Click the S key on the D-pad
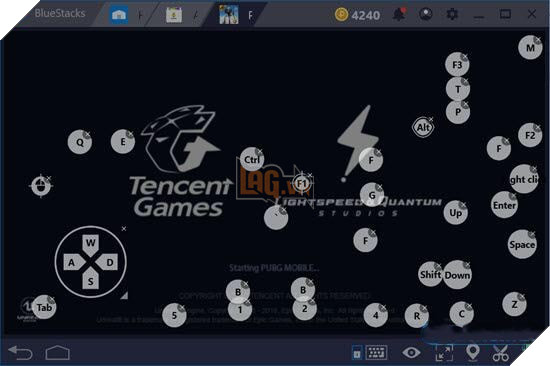Viewport: 550px width, 366px height. pos(91,281)
